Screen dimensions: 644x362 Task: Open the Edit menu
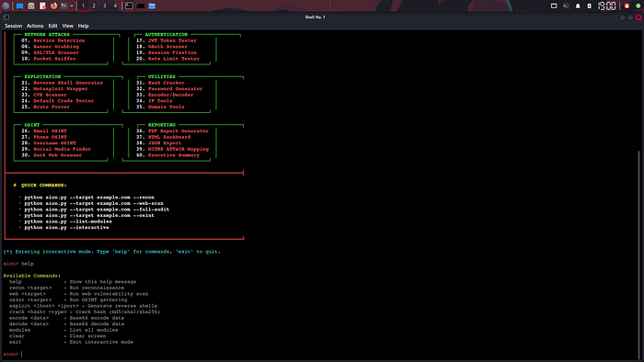[53, 26]
